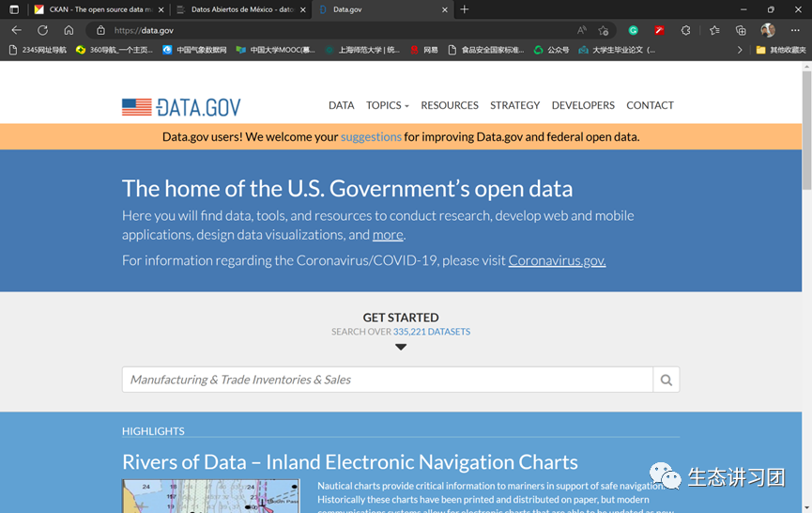Viewport: 812px width, 513px height.
Task: Follow the 'more' link in the intro text
Action: tap(388, 235)
